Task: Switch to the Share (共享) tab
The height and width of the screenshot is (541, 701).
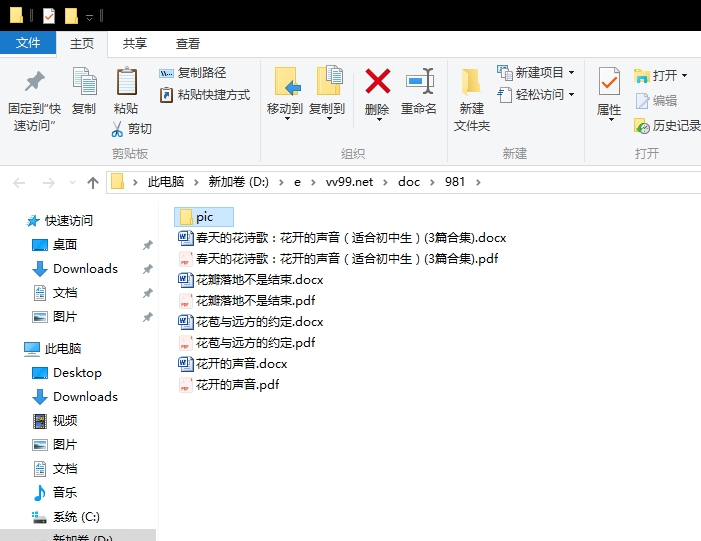Action: pos(135,44)
